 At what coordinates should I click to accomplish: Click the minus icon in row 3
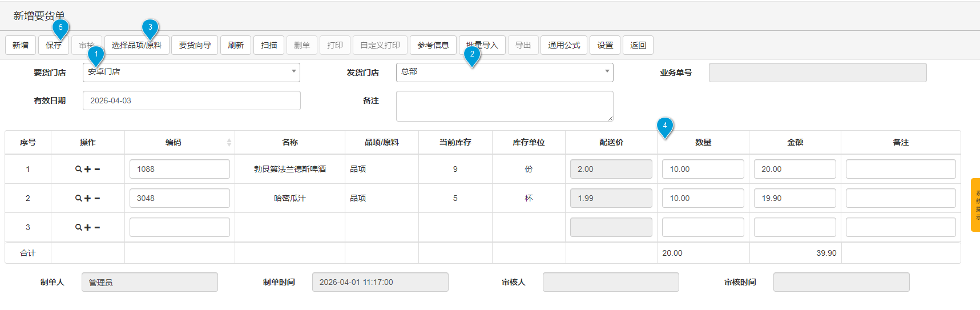[x=97, y=227]
